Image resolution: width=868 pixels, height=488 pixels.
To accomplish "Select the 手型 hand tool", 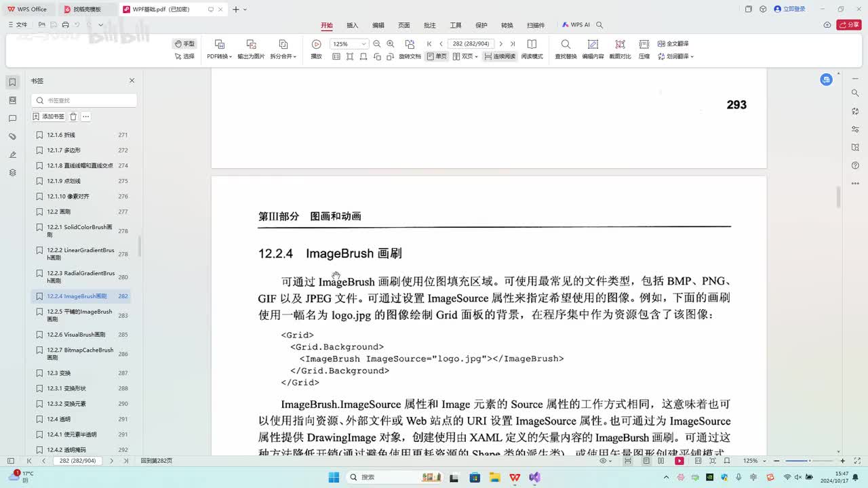I will click(184, 43).
